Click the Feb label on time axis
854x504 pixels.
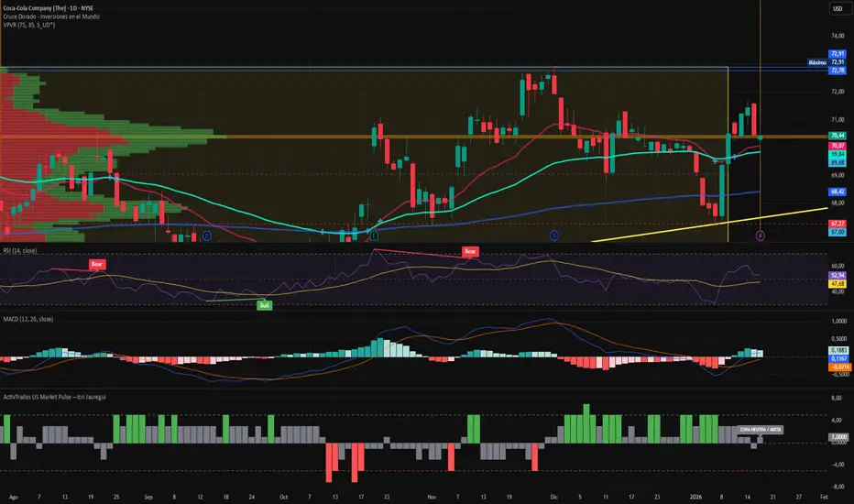824,497
